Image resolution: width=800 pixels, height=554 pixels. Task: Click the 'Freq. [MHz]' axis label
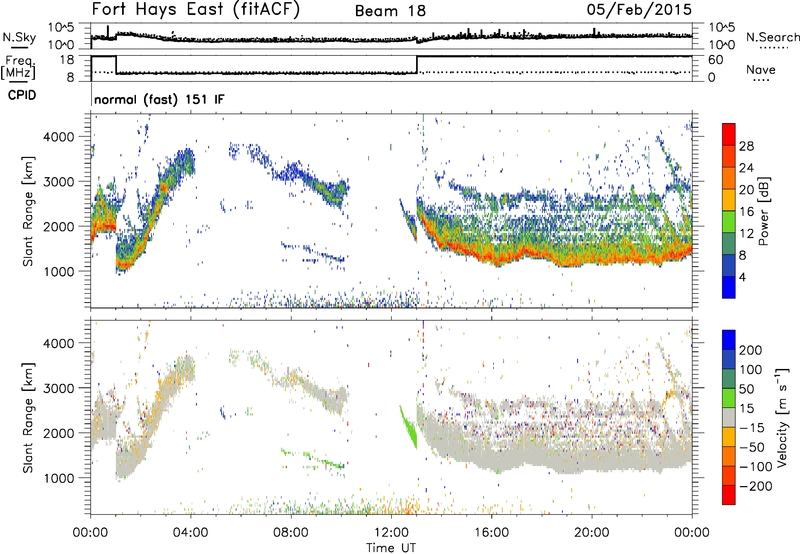tap(18, 68)
